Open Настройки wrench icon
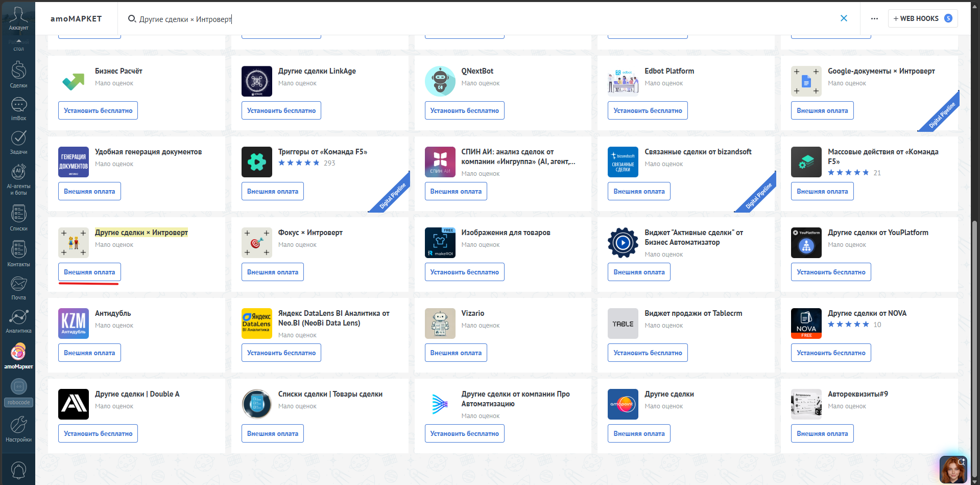The height and width of the screenshot is (485, 980). [x=18, y=429]
